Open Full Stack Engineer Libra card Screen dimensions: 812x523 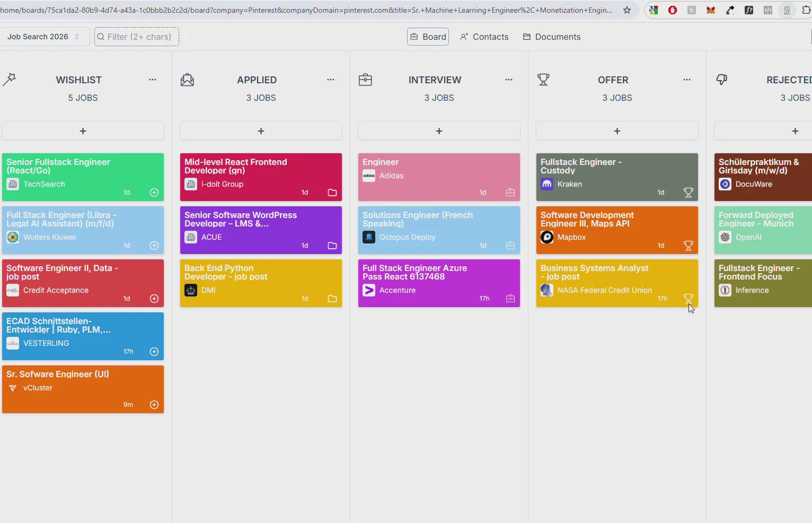[x=83, y=230]
